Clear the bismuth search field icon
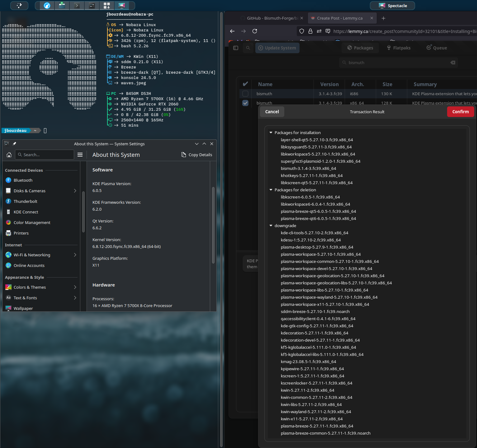 [x=453, y=63]
